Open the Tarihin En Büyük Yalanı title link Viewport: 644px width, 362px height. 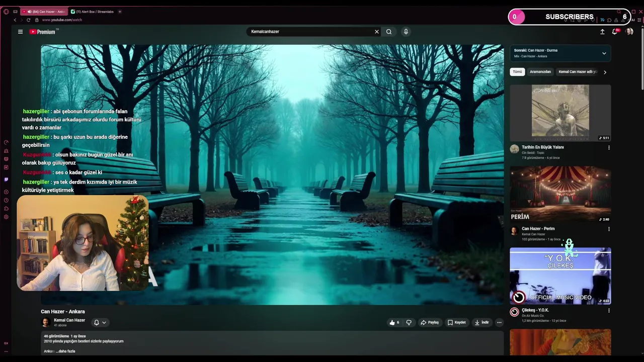coord(542,147)
